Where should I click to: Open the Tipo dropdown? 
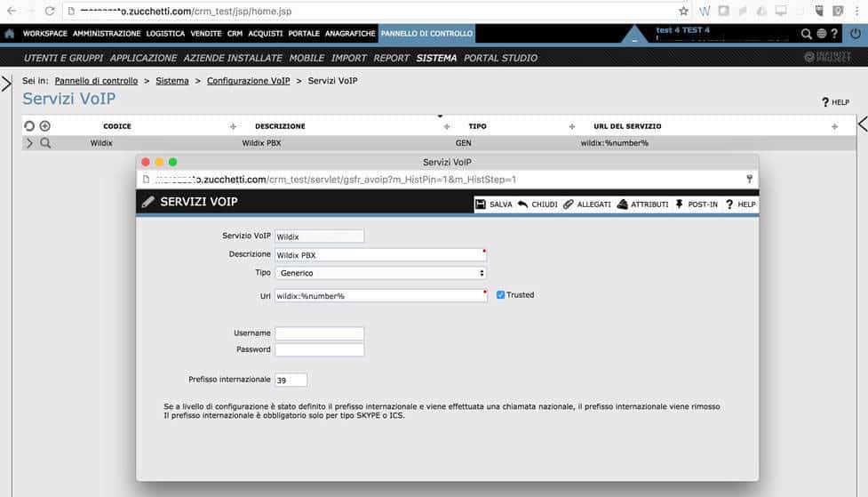pyautogui.click(x=380, y=273)
